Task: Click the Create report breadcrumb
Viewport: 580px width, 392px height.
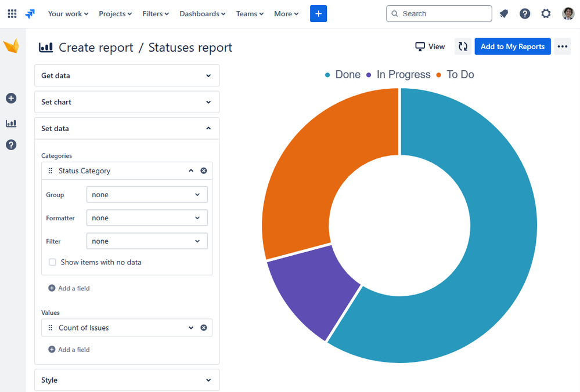Action: tap(96, 48)
